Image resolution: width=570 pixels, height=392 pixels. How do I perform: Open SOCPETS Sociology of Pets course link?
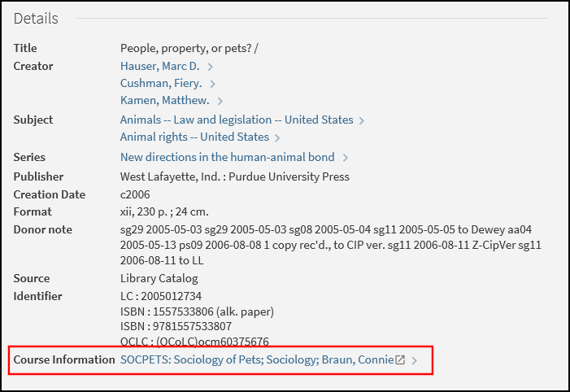(256, 359)
